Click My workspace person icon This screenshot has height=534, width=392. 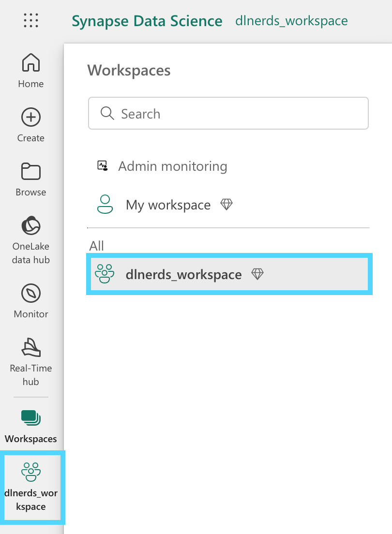click(x=105, y=204)
